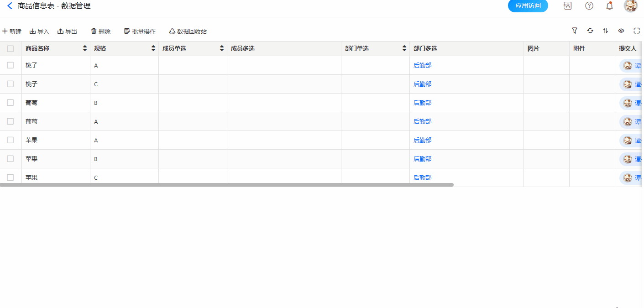Image resolution: width=644 pixels, height=308 pixels.
Task: Click the user avatar in top right
Action: 630,6
